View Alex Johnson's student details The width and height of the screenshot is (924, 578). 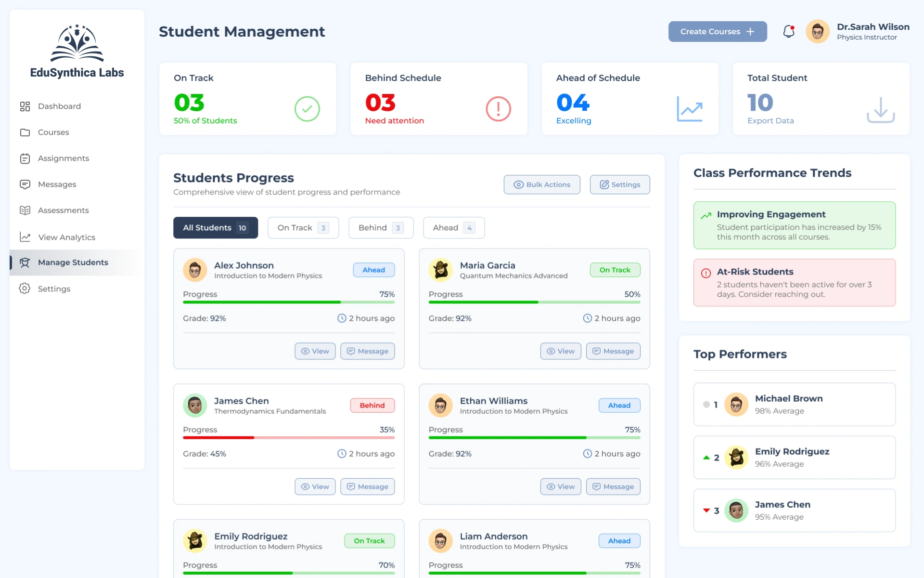tap(315, 351)
